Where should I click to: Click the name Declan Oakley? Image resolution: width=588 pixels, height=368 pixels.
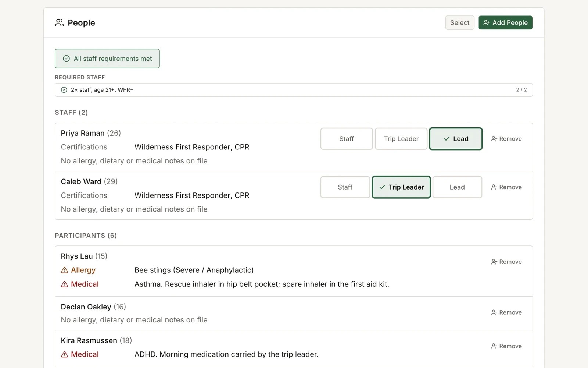pyautogui.click(x=86, y=307)
